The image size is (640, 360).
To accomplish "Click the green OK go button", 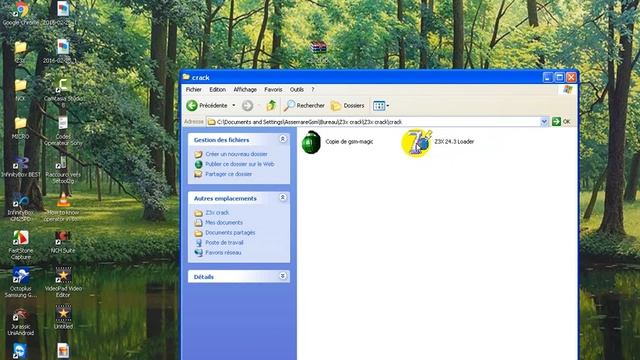I will click(561, 122).
